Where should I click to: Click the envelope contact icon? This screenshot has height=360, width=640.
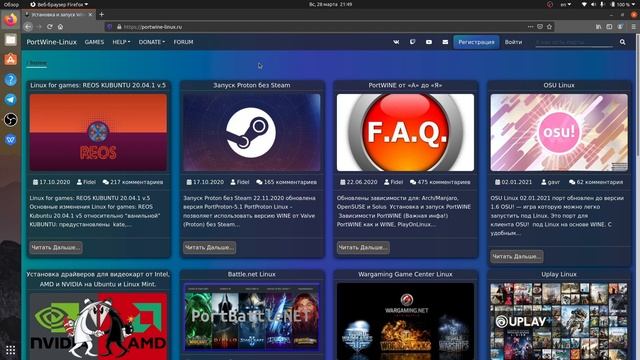445,42
